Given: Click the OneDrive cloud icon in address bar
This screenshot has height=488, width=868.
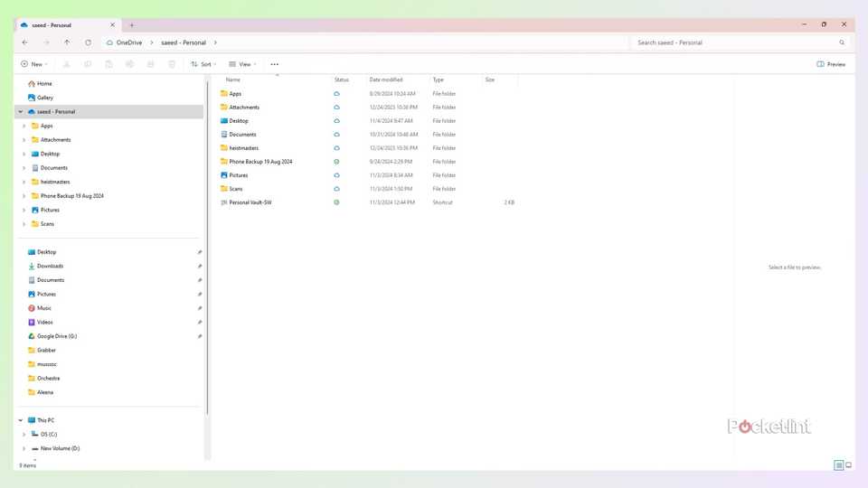Looking at the screenshot, I should click(109, 42).
